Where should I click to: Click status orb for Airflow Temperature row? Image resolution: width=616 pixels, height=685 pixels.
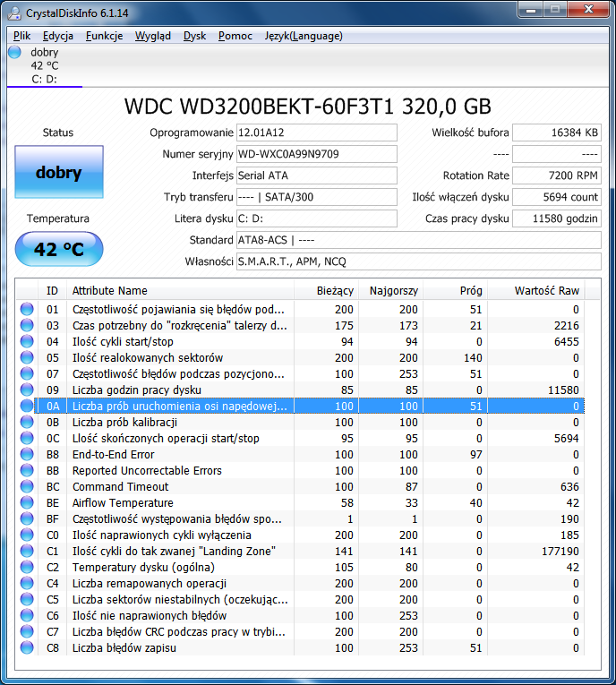(27, 502)
